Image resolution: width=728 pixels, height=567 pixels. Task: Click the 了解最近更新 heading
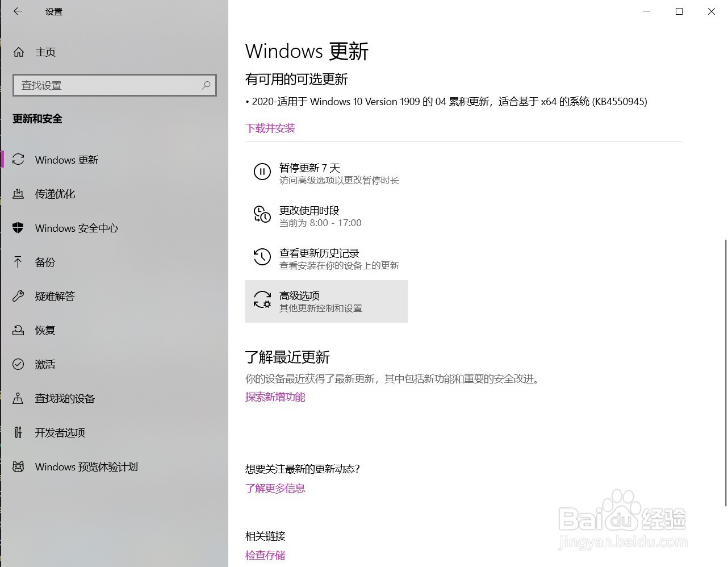point(287,357)
